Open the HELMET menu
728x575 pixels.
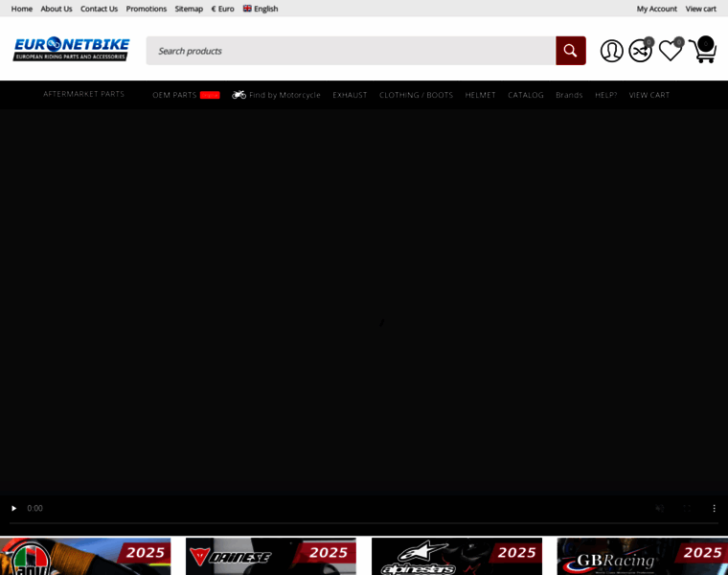pyautogui.click(x=481, y=95)
